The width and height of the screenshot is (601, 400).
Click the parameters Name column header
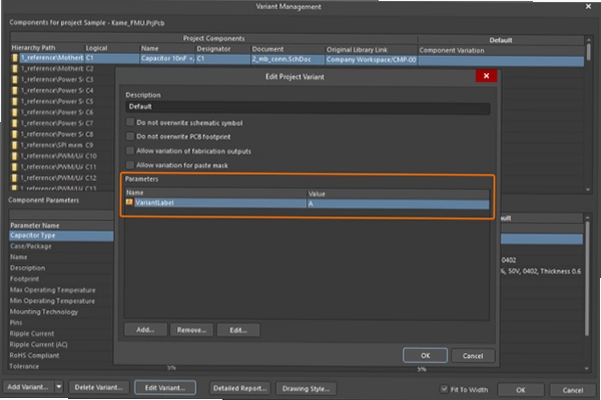point(215,193)
